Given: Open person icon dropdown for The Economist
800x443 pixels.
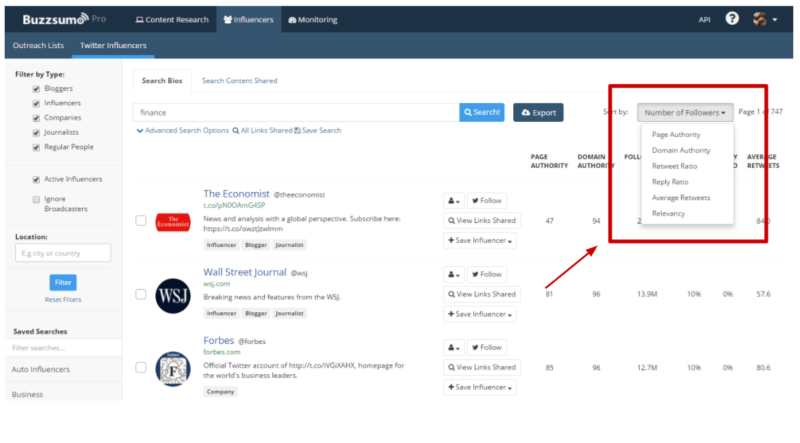Looking at the screenshot, I should 454,201.
